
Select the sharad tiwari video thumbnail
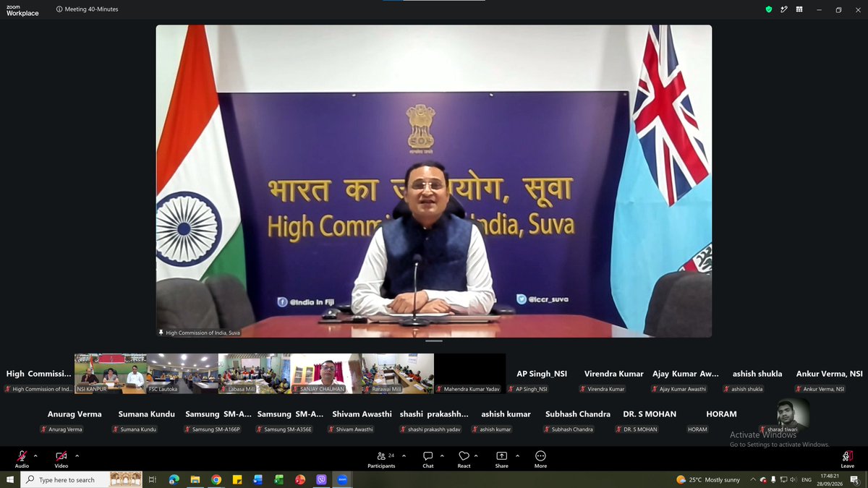tap(793, 415)
